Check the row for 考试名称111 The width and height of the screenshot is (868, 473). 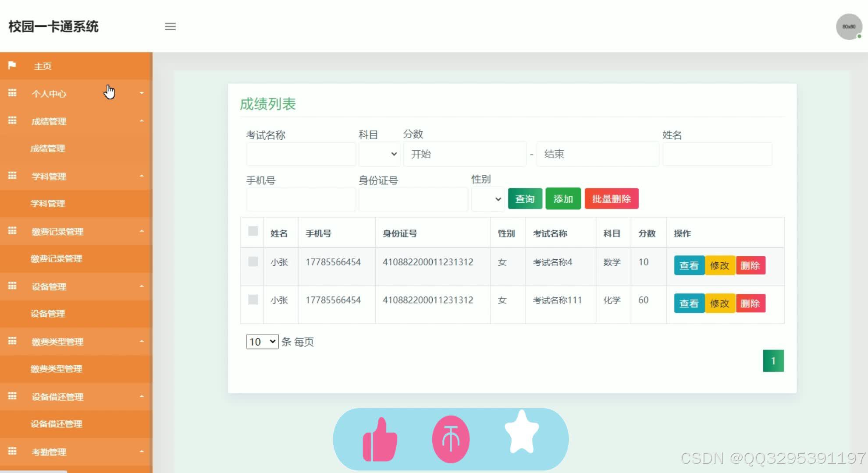click(x=253, y=300)
